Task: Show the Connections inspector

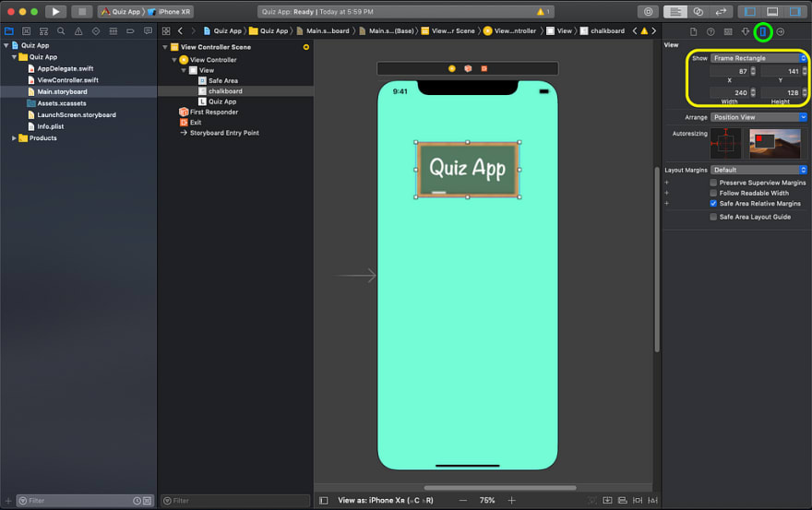Action: pos(780,31)
